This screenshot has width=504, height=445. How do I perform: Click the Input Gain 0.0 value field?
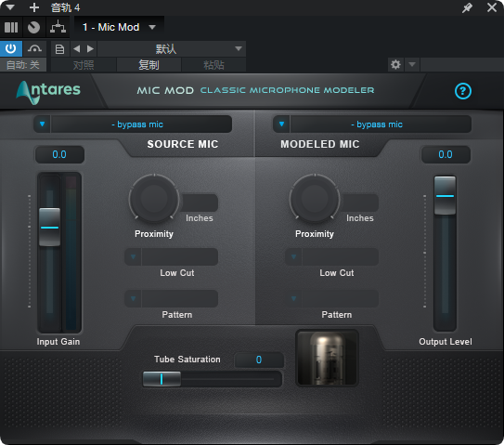coord(59,155)
